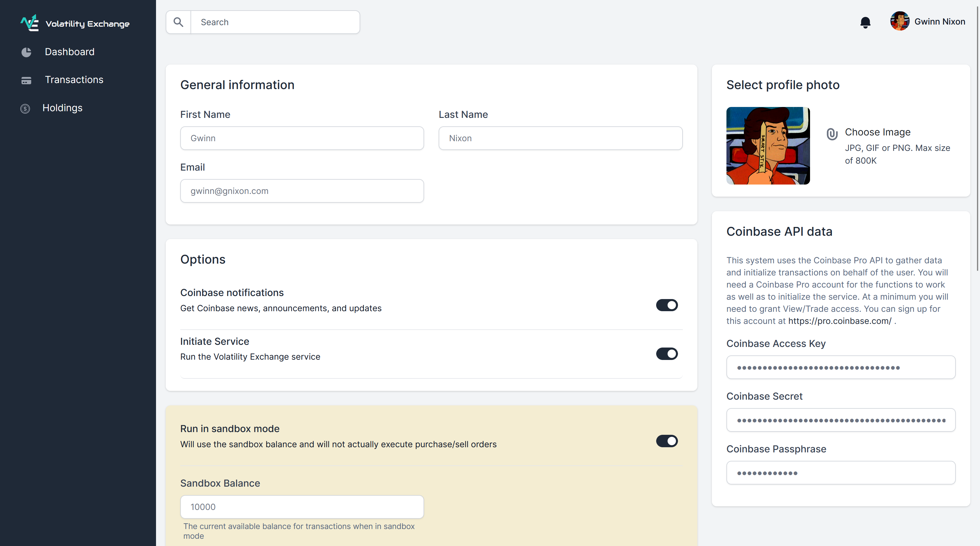Click 'Run the Volatility Exchange service' text
980x546 pixels.
pos(250,357)
